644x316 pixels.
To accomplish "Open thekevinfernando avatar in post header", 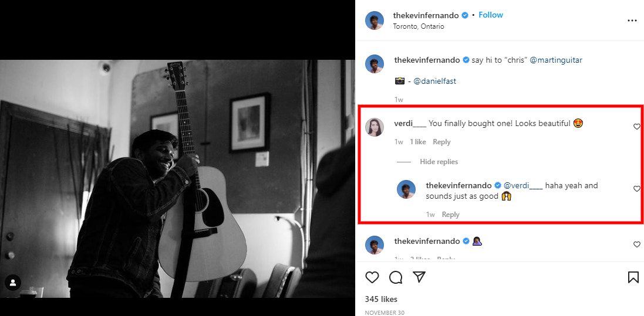I will click(x=375, y=21).
